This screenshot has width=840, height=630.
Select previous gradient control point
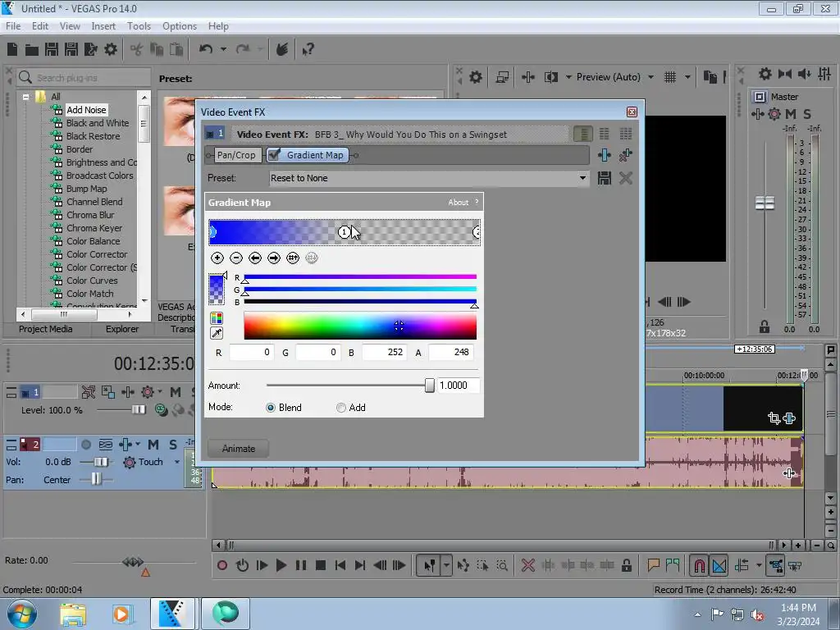(255, 258)
